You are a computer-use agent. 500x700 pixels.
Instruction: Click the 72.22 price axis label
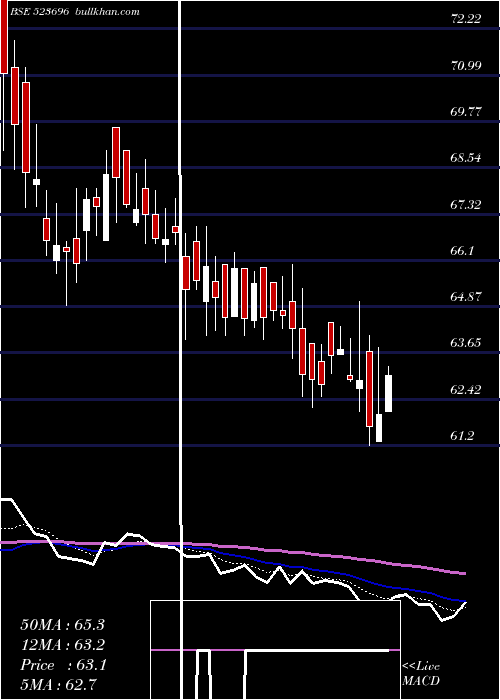(x=466, y=19)
